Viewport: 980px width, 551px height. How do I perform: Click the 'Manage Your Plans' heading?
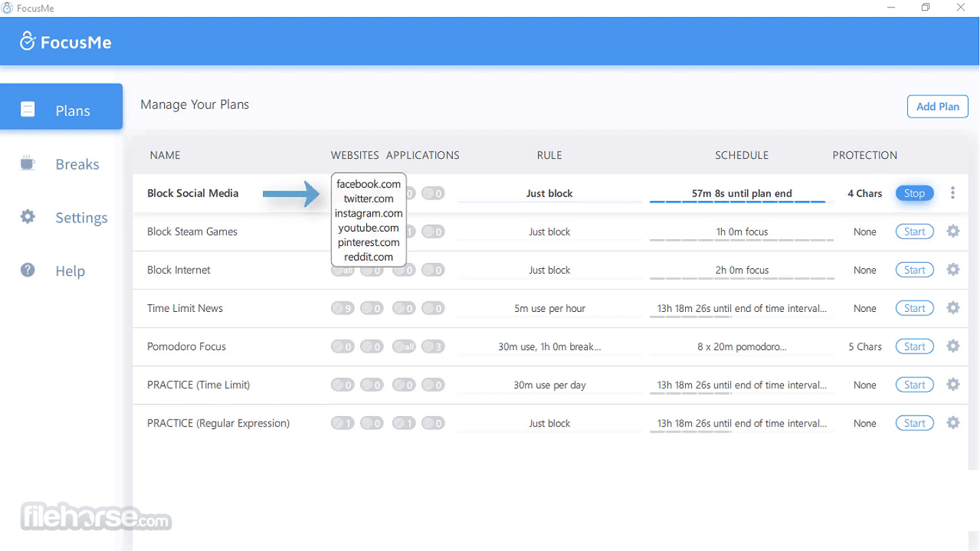tap(195, 104)
